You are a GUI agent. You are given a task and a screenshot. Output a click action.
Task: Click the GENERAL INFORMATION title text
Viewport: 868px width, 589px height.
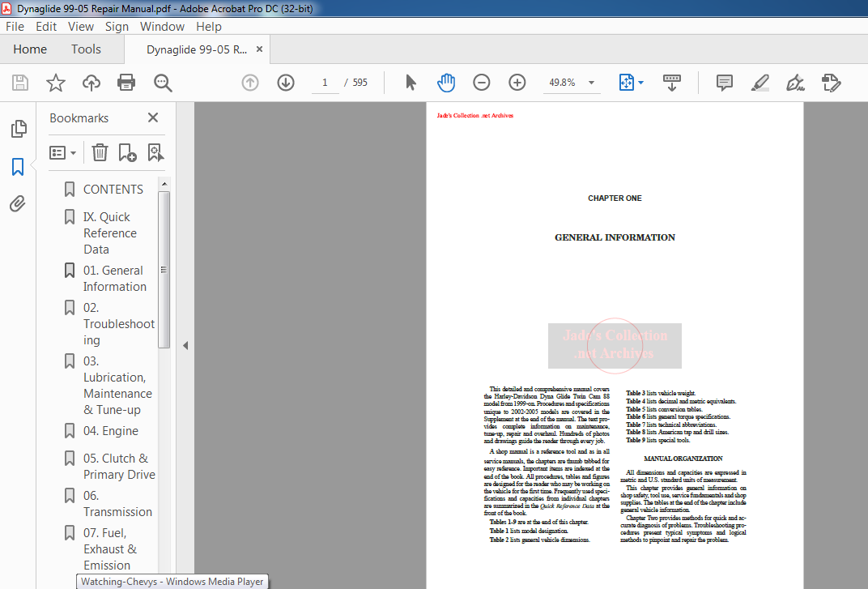click(x=615, y=237)
